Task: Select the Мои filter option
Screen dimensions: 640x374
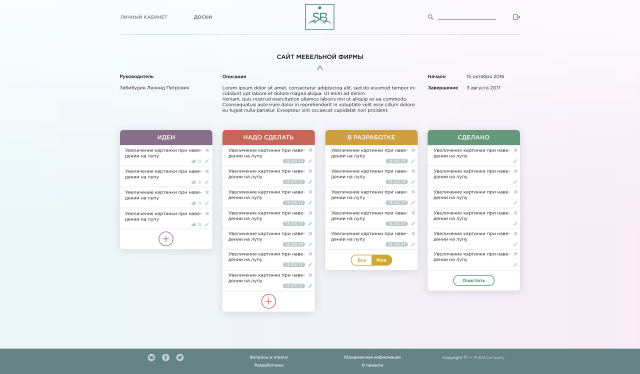Action: point(382,260)
